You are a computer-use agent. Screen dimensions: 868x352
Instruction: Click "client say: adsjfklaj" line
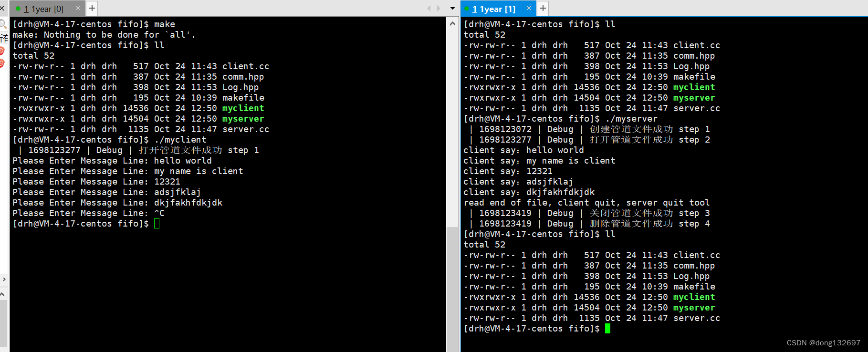[519, 182]
